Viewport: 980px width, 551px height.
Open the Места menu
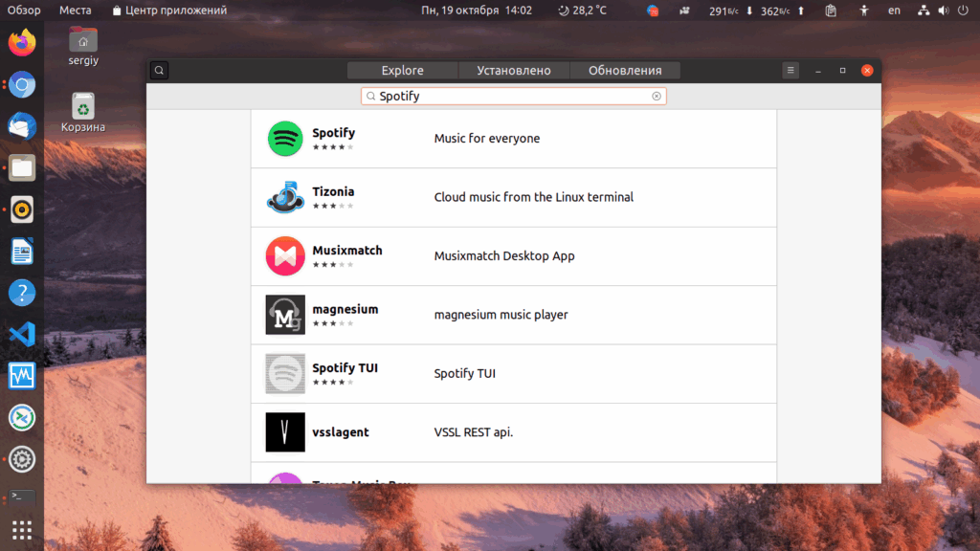coord(75,10)
